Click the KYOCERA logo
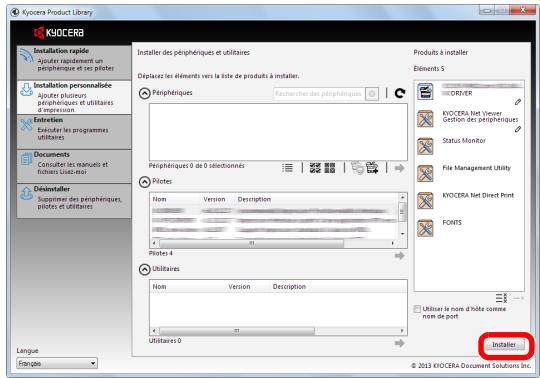Screen dimensions: 540x378 point(59,33)
